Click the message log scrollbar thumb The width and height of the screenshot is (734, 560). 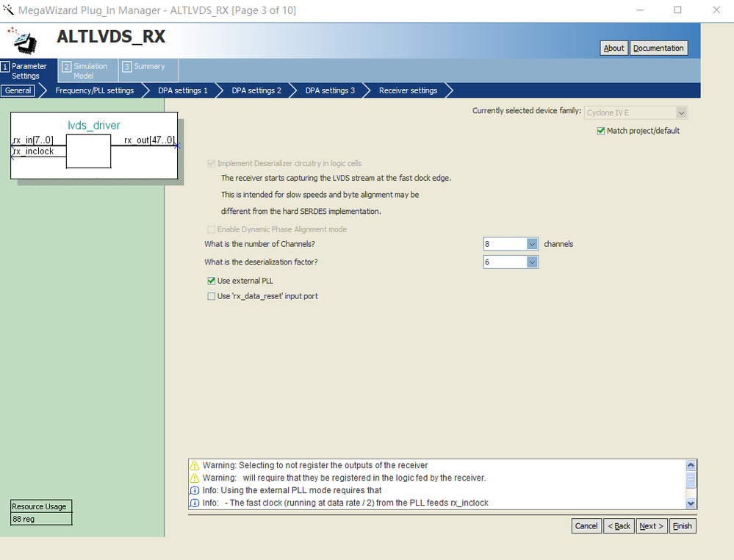(691, 480)
